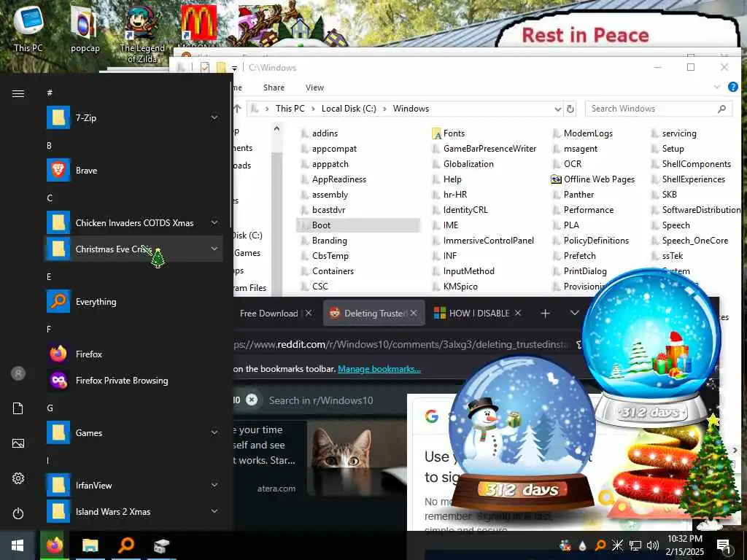Viewport: 747px width, 560px height.
Task: Clear the r/Windows10 search filter
Action: point(252,400)
